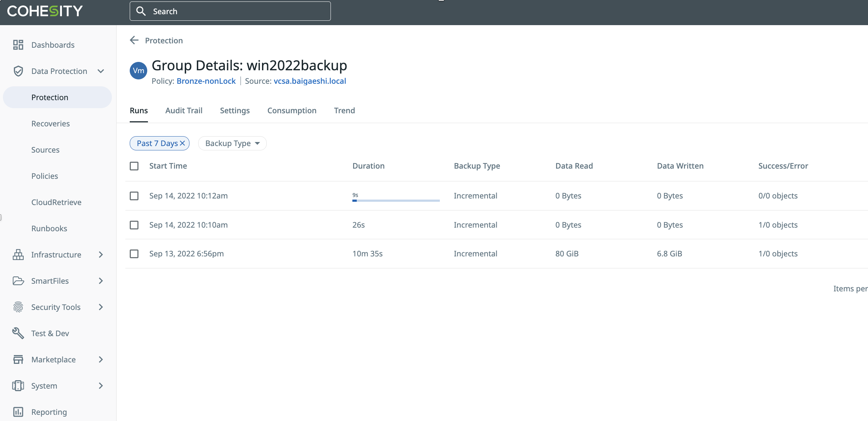Switch to the Audit Trail tab

tap(184, 110)
